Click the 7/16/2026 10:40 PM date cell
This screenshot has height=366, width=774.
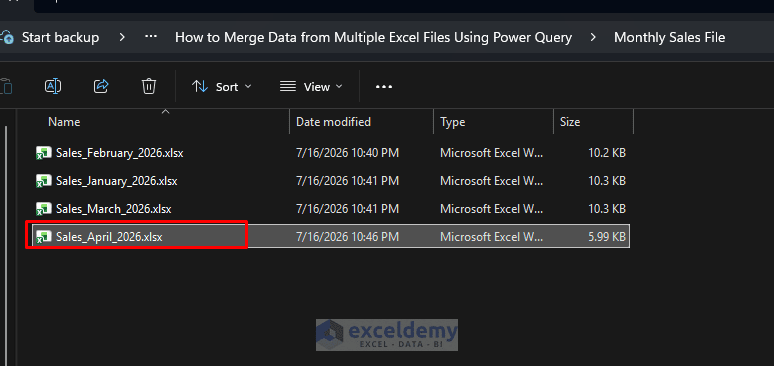pos(347,153)
